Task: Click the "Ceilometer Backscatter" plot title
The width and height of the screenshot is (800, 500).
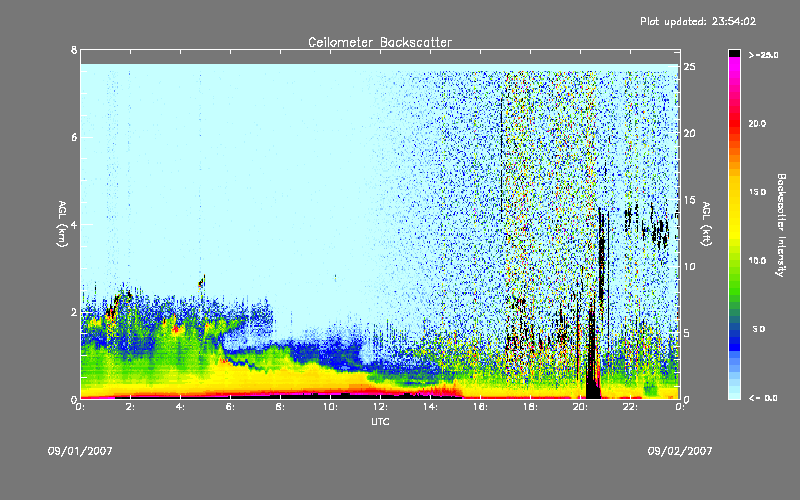Action: point(380,42)
